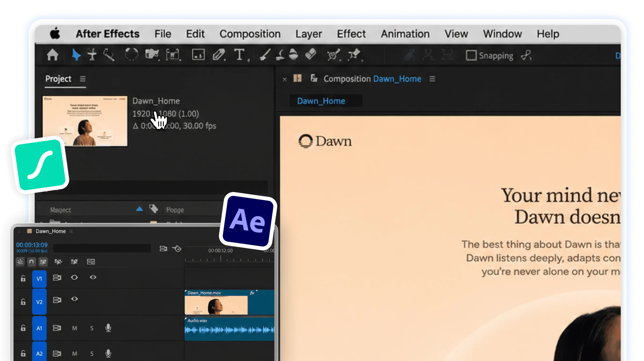Click the snapping options icon beside Snapping

tap(526, 55)
